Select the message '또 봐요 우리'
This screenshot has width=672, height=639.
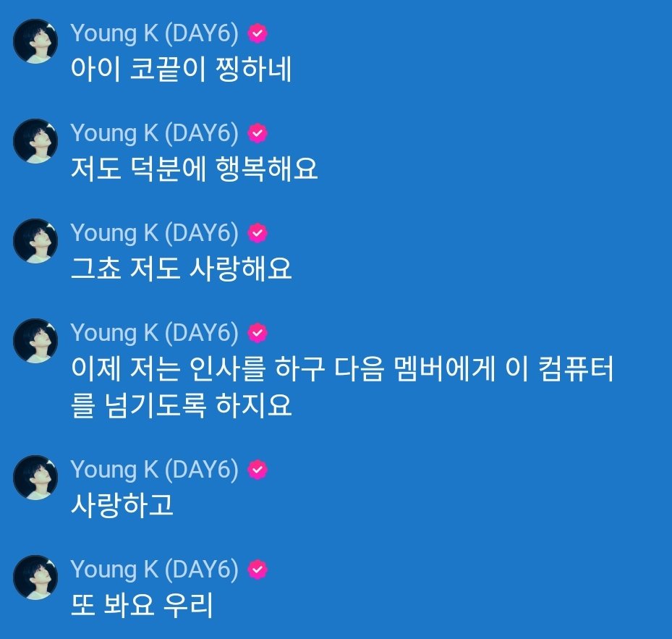tap(142, 605)
